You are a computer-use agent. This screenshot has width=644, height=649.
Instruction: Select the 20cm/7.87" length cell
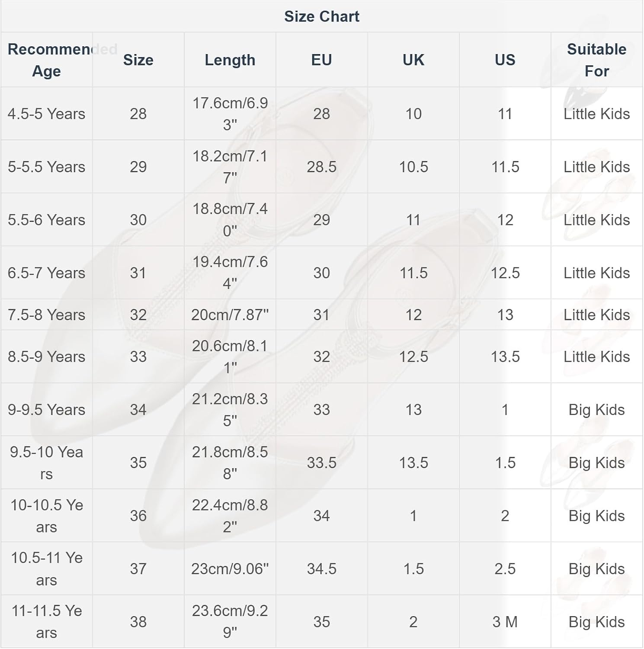click(x=230, y=315)
